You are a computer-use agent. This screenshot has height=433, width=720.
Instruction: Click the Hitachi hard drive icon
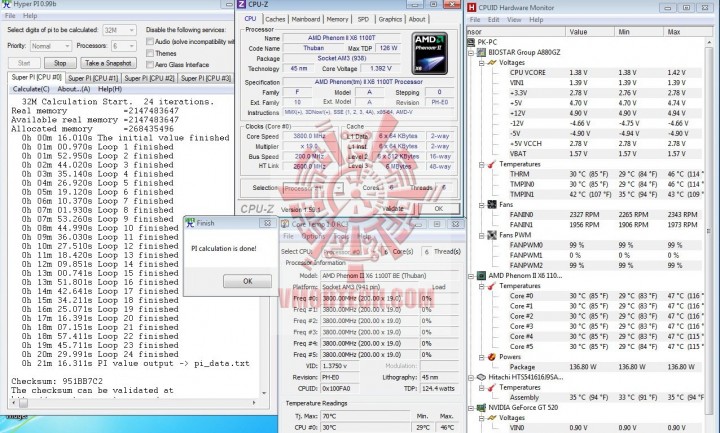coord(481,377)
